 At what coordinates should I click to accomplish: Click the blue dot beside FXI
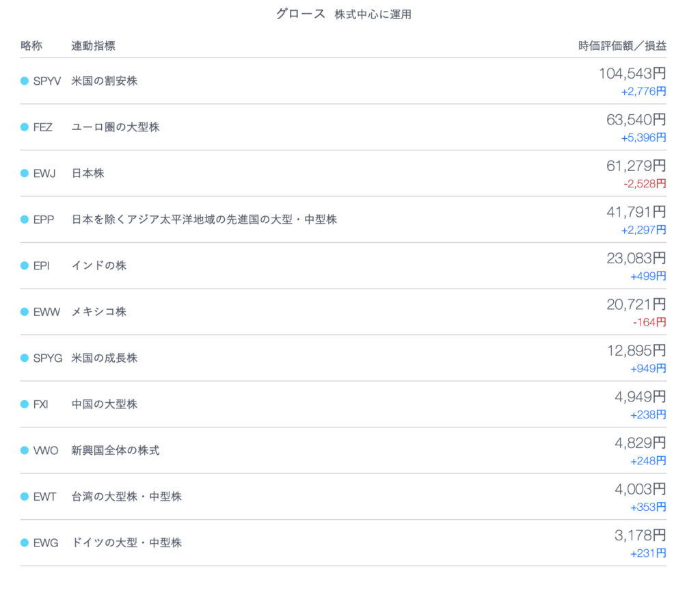click(x=25, y=404)
